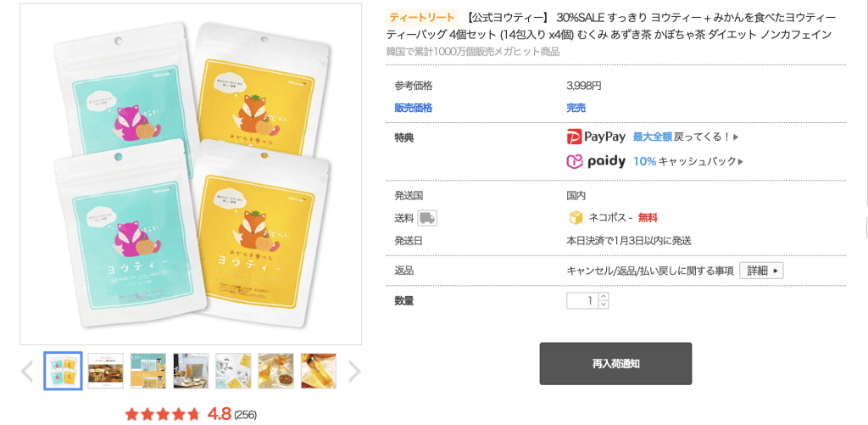This screenshot has width=868, height=425.
Task: Click the star rating icons
Action: pos(162,414)
